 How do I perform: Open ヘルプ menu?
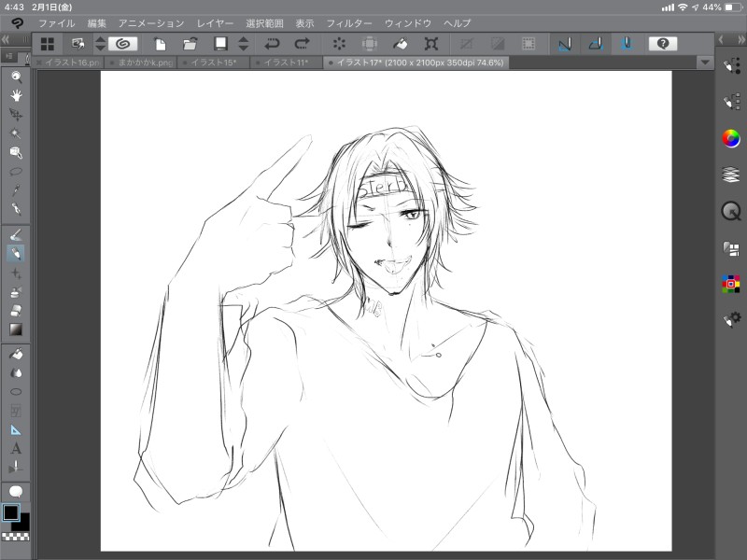[457, 22]
